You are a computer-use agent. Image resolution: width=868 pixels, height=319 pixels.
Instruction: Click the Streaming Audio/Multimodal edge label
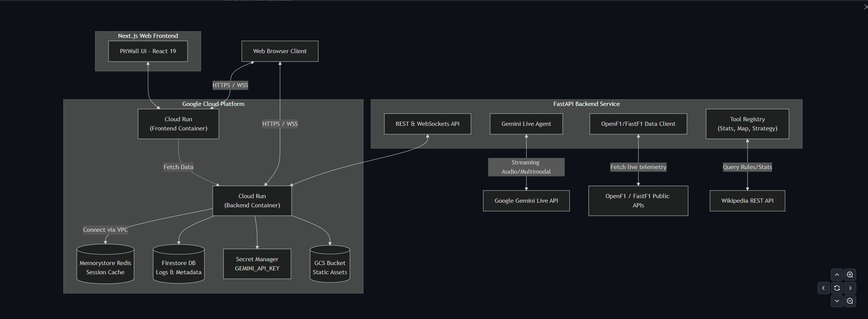click(526, 167)
